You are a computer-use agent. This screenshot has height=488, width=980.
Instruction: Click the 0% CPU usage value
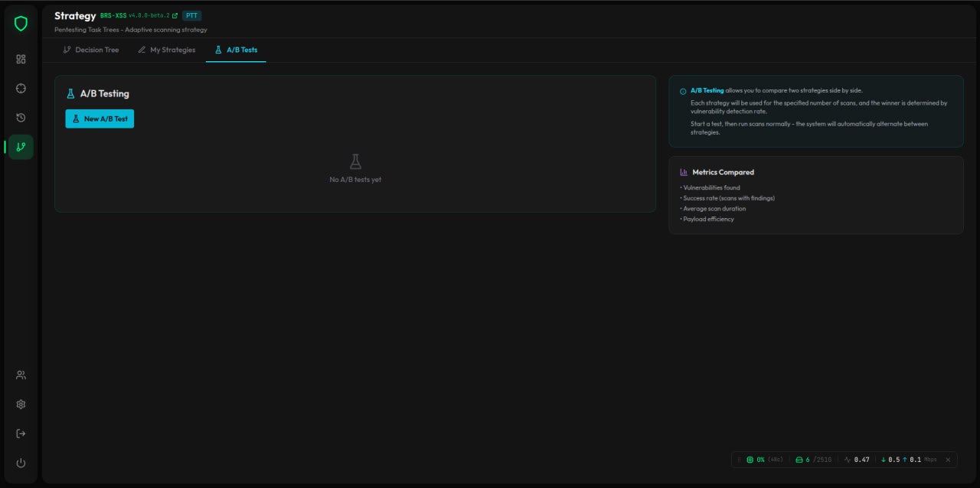[x=760, y=460]
